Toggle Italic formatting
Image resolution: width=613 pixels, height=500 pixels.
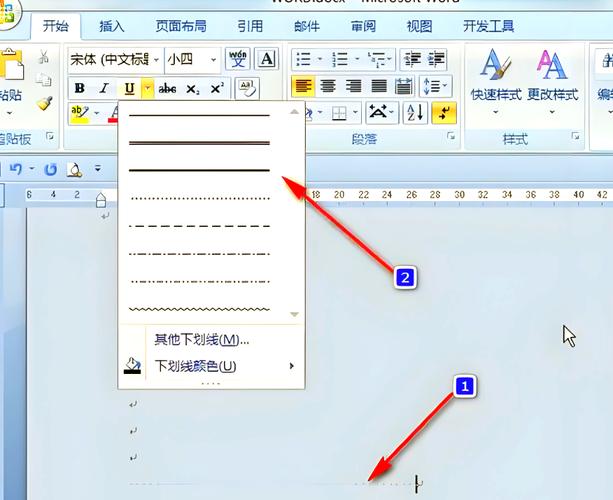click(x=104, y=88)
